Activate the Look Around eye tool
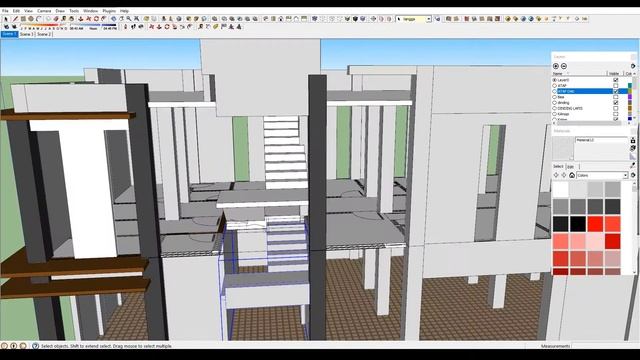The image size is (640, 360). click(141, 27)
